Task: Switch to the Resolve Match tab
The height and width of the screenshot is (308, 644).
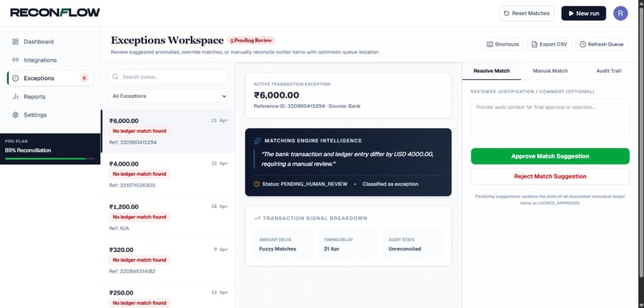Action: (x=491, y=70)
